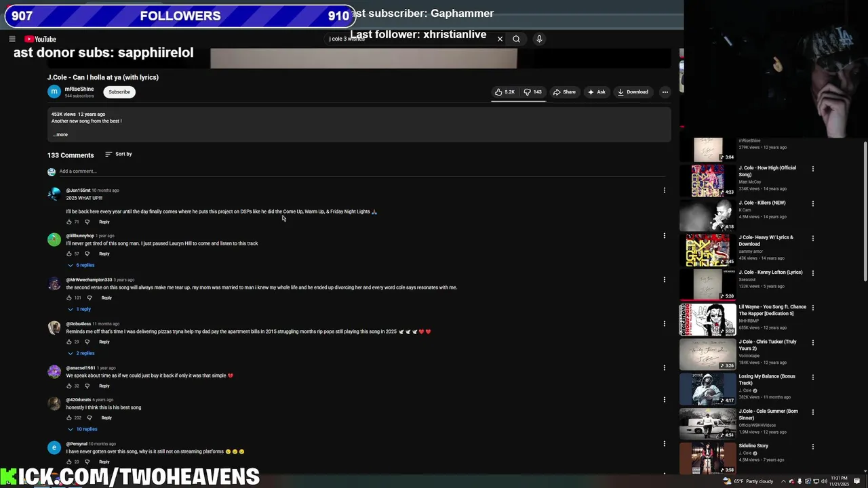This screenshot has width=868, height=488.
Task: Dislike the comment by @anacsel1981
Action: pyautogui.click(x=87, y=386)
